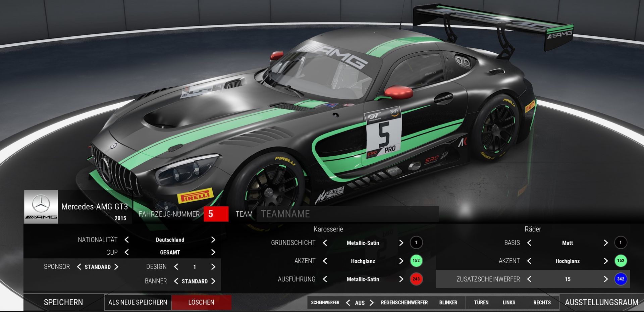
Task: Open blue Zusatzscheinwerfer color swatch 342
Action: tap(621, 279)
